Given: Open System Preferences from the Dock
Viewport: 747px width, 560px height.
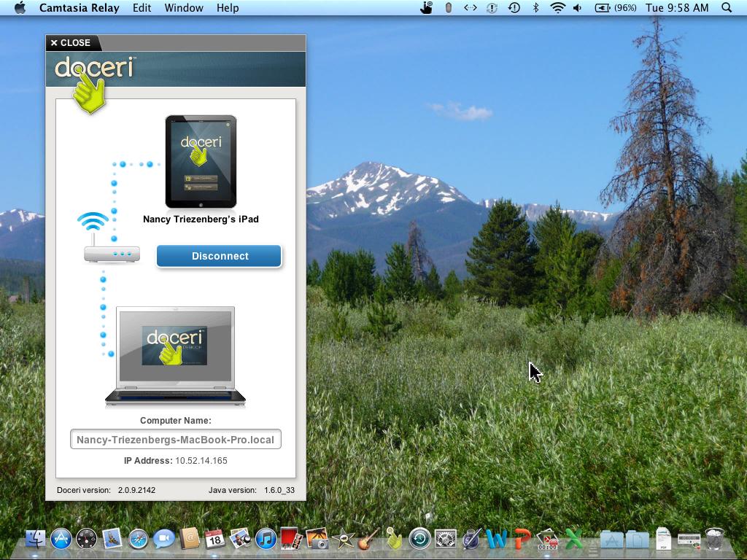Looking at the screenshot, I should tap(446, 539).
